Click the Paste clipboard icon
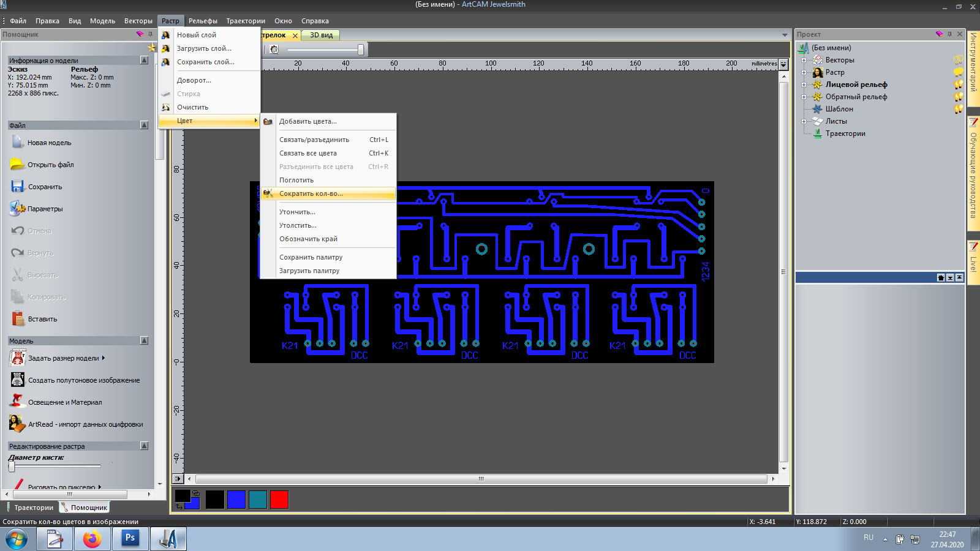This screenshot has width=980, height=551. click(17, 319)
